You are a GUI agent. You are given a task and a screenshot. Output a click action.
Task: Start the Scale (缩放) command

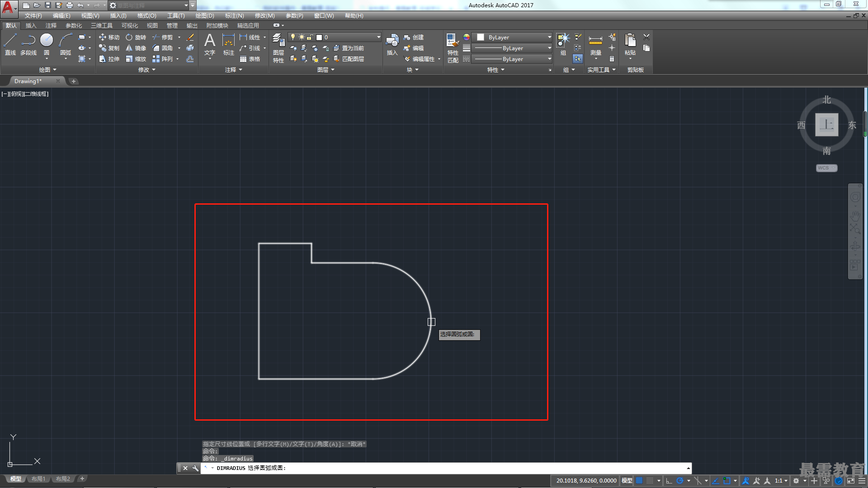(136, 59)
